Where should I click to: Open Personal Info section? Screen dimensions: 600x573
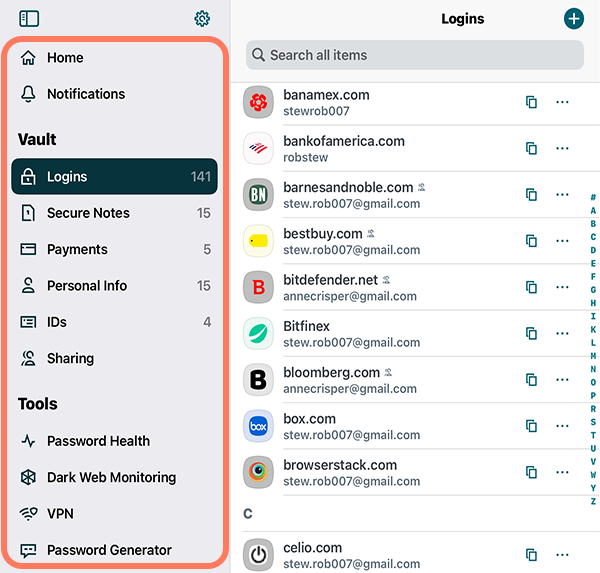pos(114,286)
